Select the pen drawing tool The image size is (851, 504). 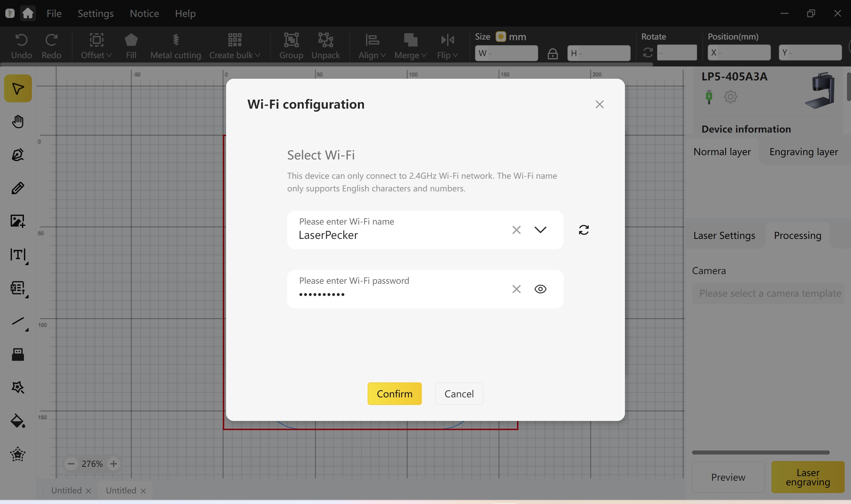[18, 155]
